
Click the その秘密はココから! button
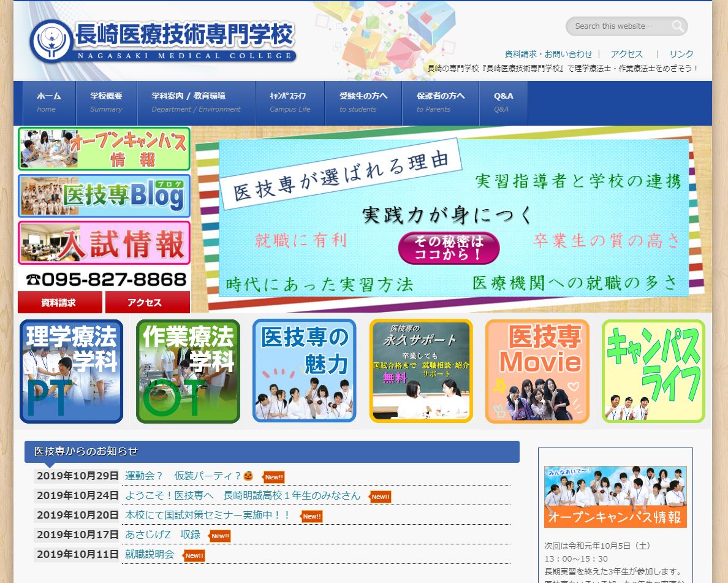449,247
